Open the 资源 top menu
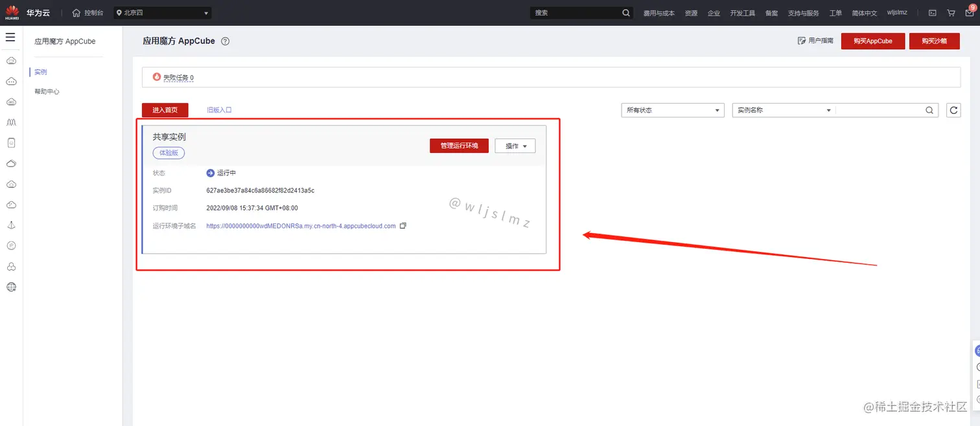This screenshot has height=426, width=980. pos(691,13)
